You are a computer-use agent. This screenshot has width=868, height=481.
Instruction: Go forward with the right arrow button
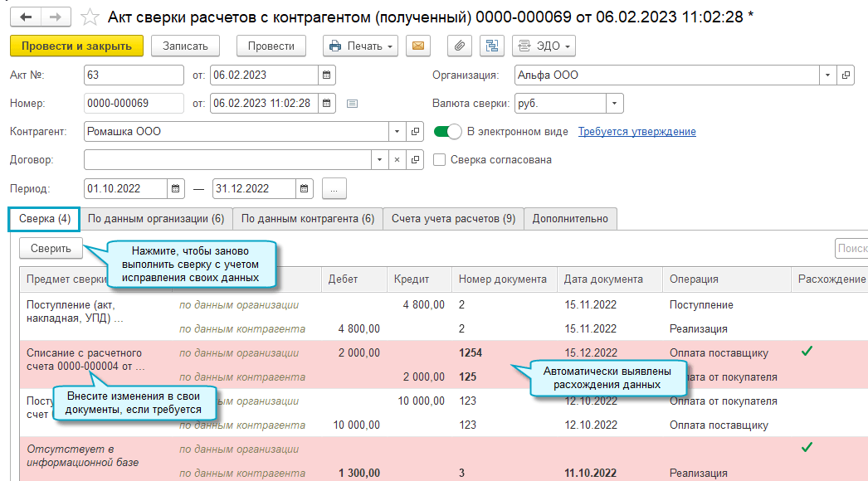point(56,17)
